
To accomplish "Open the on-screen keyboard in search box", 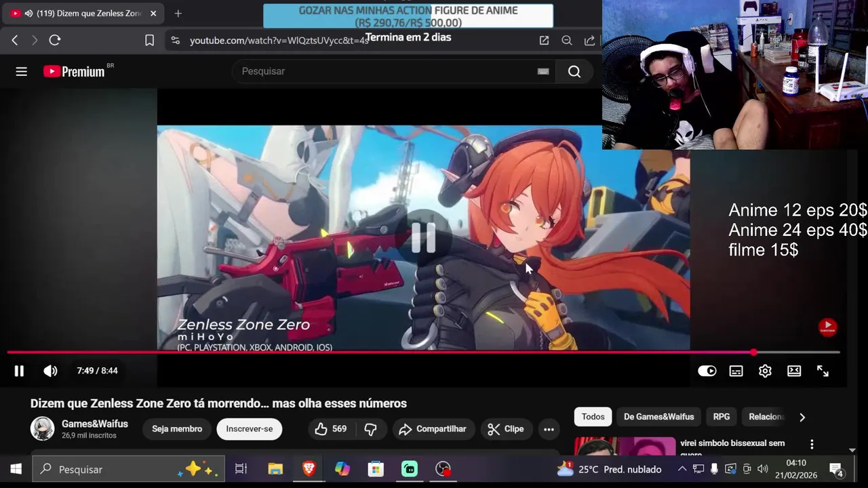I will 543,71.
